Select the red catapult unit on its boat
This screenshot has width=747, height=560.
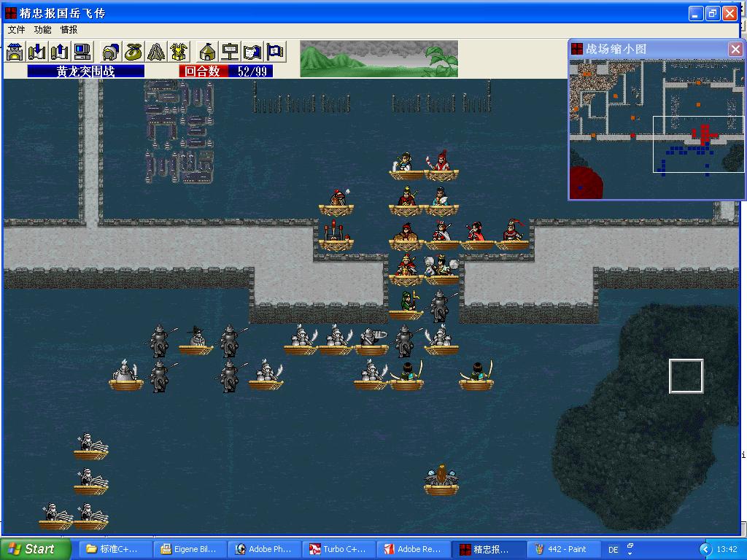click(336, 236)
